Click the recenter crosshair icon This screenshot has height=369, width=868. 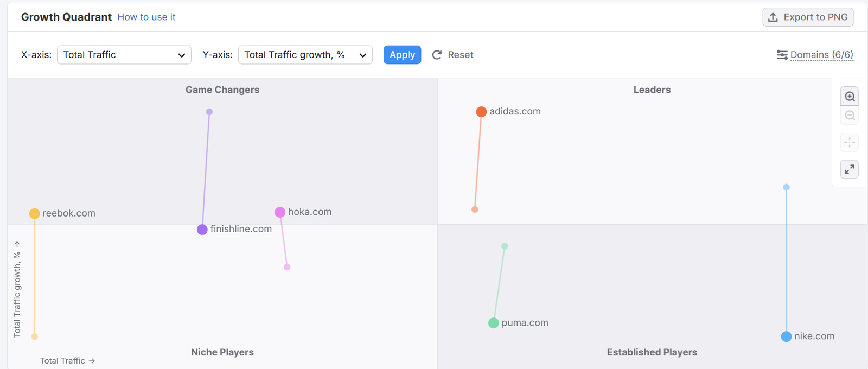850,143
